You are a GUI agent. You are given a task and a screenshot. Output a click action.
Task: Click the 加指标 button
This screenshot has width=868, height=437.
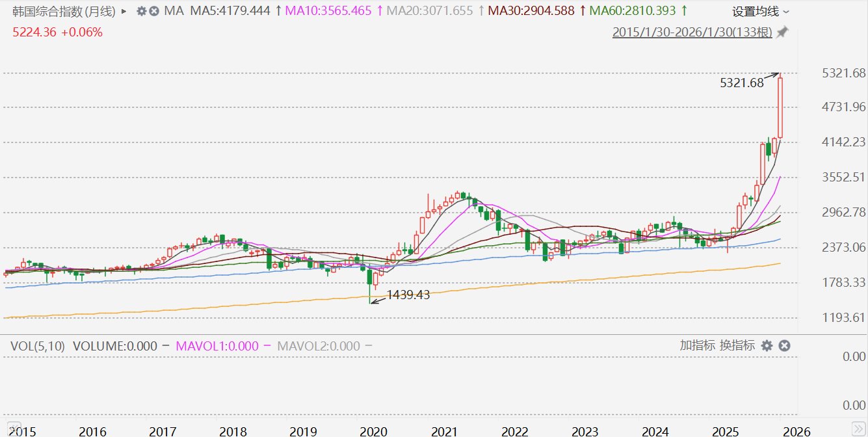[x=698, y=345]
